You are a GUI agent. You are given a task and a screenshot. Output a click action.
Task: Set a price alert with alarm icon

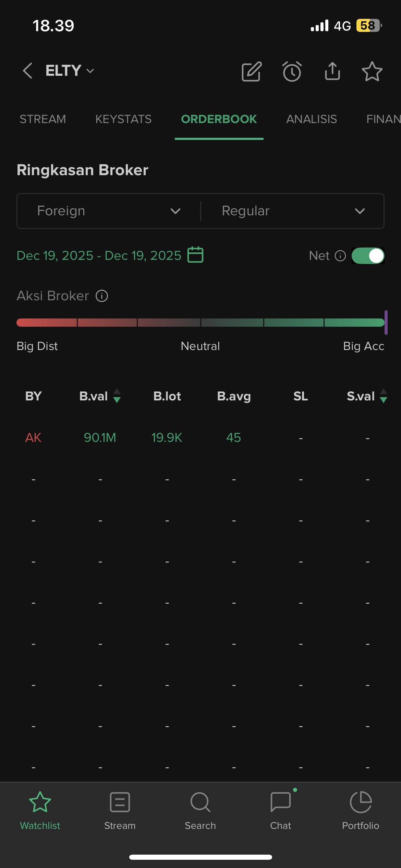292,72
